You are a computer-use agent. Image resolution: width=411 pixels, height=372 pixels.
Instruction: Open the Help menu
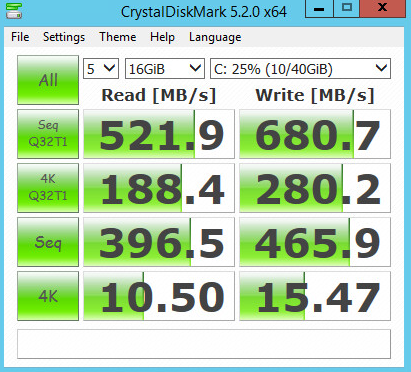click(162, 37)
